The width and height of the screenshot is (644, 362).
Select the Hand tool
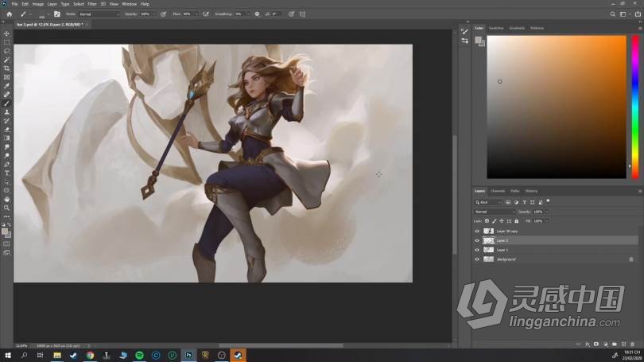pyautogui.click(x=6, y=199)
